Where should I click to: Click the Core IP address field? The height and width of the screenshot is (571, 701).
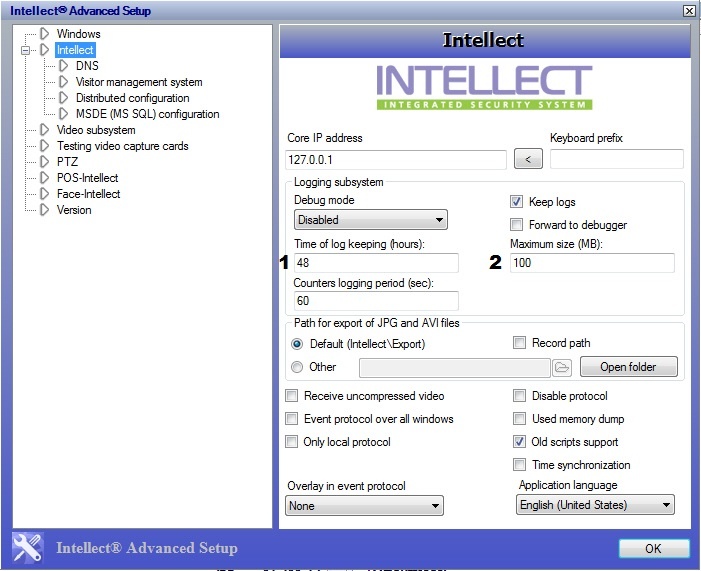(396, 160)
